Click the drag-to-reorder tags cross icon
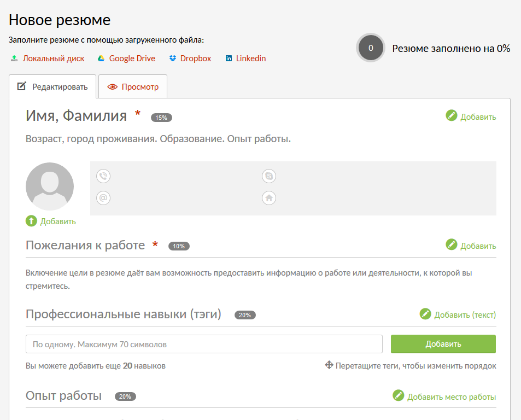The image size is (521, 420). tap(329, 365)
